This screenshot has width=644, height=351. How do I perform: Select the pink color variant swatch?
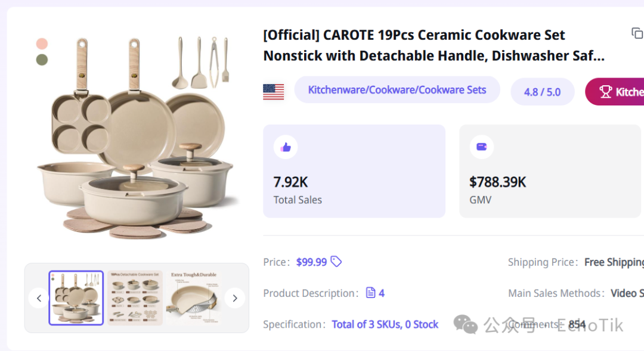[42, 44]
